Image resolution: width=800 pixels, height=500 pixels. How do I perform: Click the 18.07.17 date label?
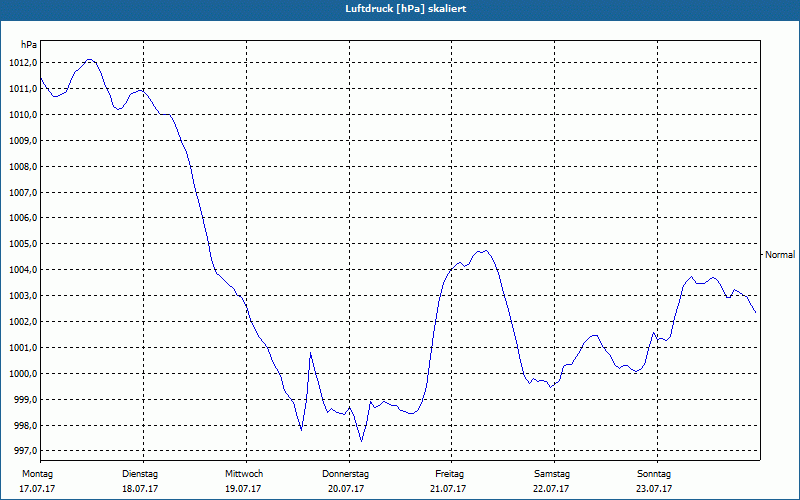[x=140, y=489]
